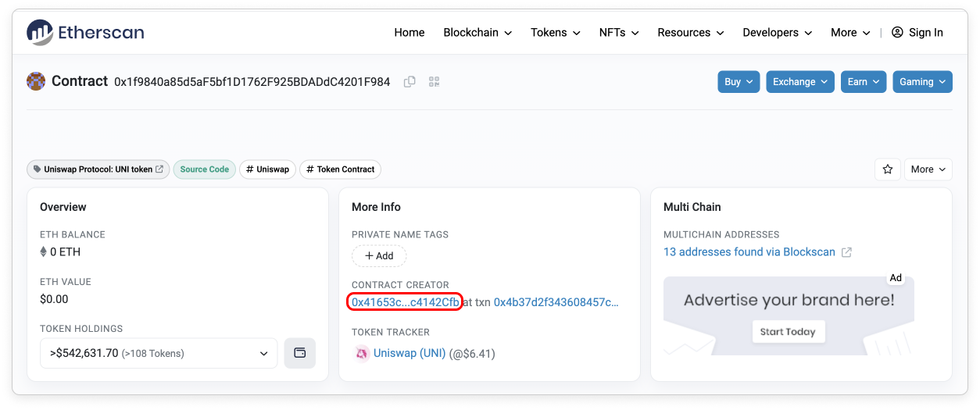Click the Uniswap UNI token logo icon
This screenshot has width=980, height=410.
[x=362, y=354]
